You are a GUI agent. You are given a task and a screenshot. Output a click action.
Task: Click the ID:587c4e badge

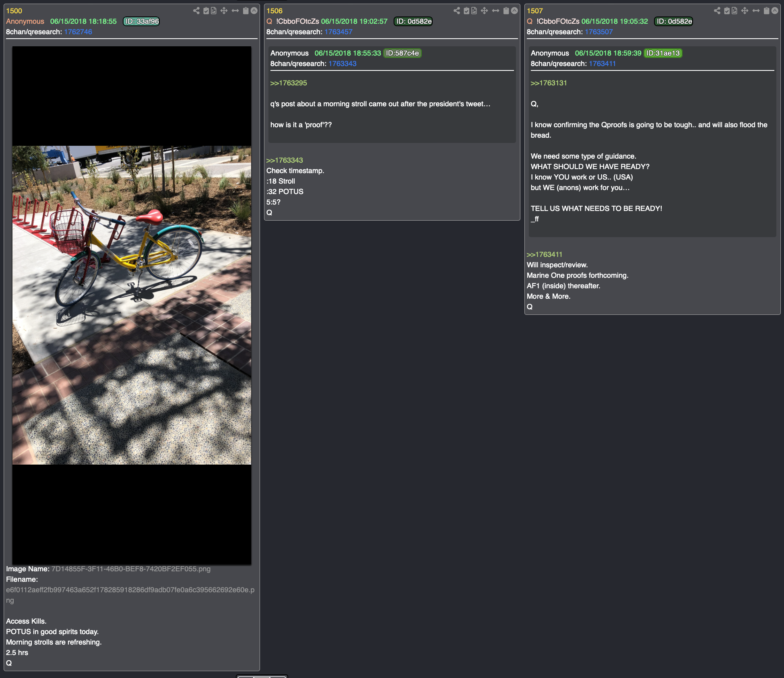[x=402, y=53]
